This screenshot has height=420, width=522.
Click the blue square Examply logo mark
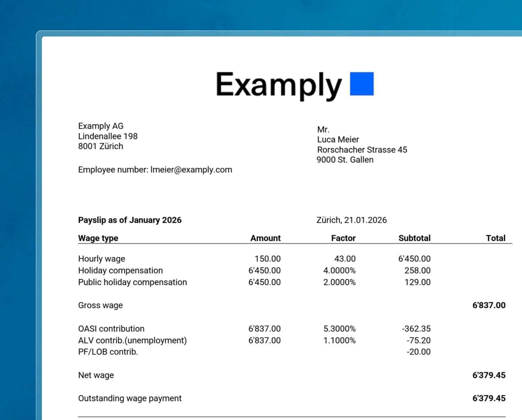[362, 84]
